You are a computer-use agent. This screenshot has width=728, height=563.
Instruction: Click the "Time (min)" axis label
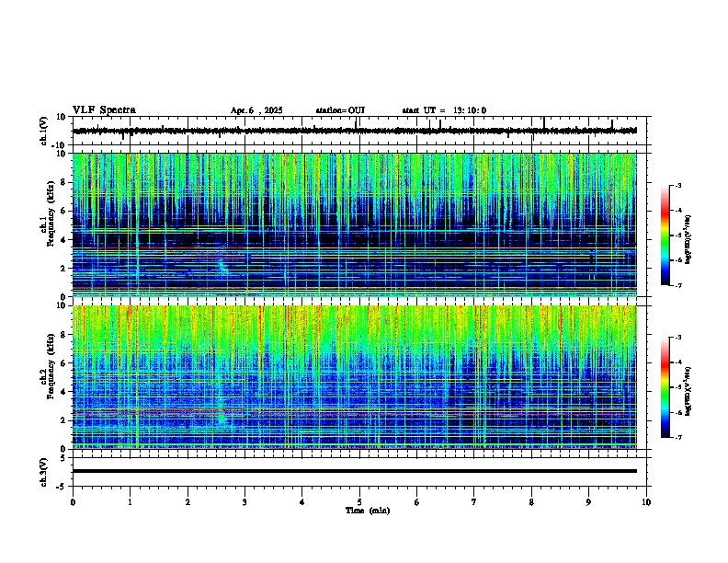click(368, 511)
